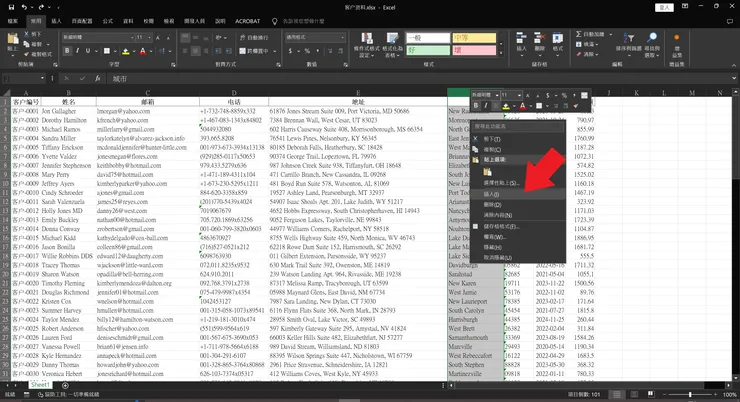Toggle center horizontal alignment in ribbon
This screenshot has height=402, width=740.
(x=195, y=51)
